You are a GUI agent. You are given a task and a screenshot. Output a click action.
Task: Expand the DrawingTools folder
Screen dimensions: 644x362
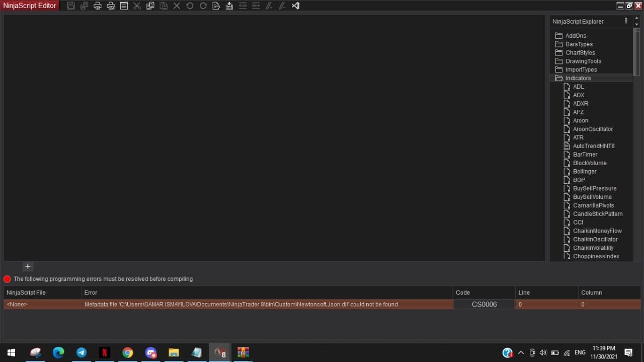coord(578,61)
